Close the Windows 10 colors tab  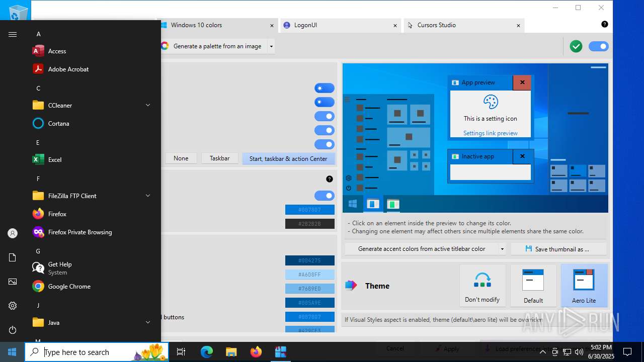(272, 25)
